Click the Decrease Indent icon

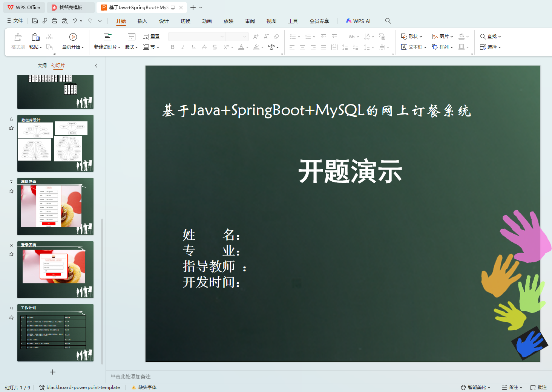(324, 37)
